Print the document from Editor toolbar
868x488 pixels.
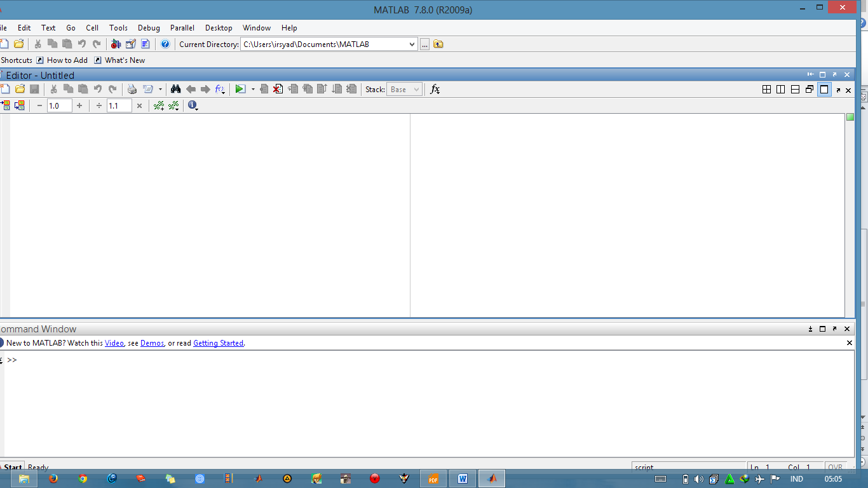point(132,89)
